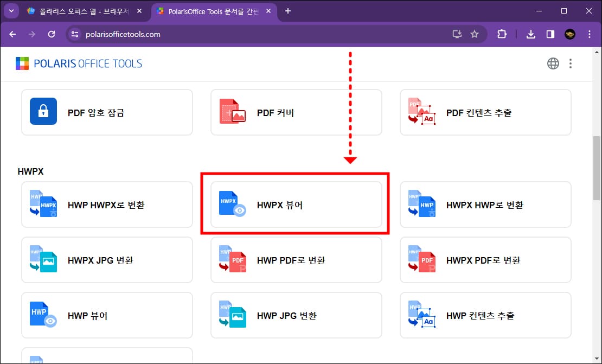The image size is (602, 364).
Task: Click the HWP PDF로 변환 icon
Action: coord(232,259)
